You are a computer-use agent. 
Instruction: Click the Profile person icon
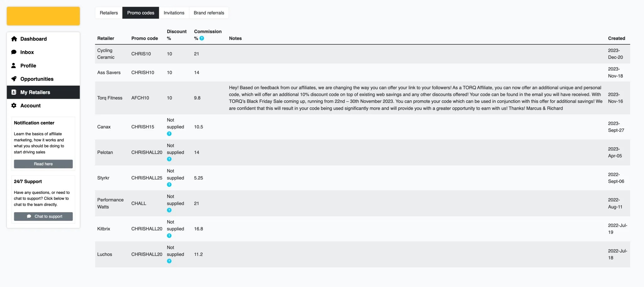[14, 65]
